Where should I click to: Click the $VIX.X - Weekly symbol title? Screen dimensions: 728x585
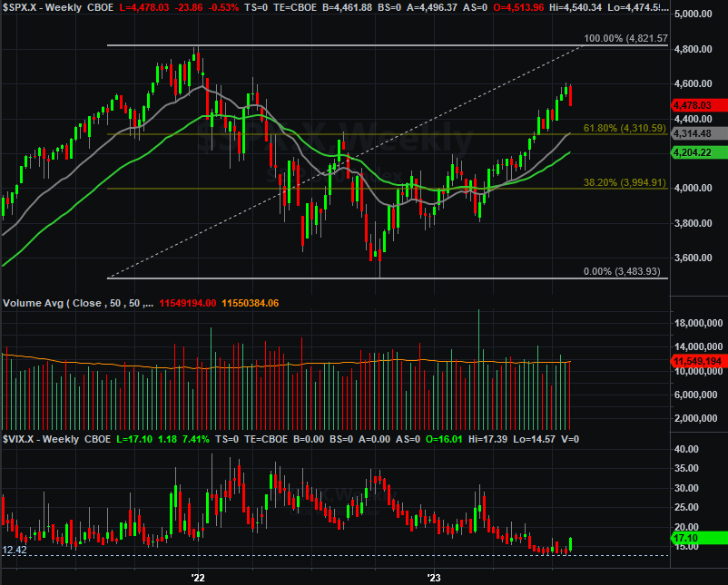(x=41, y=439)
